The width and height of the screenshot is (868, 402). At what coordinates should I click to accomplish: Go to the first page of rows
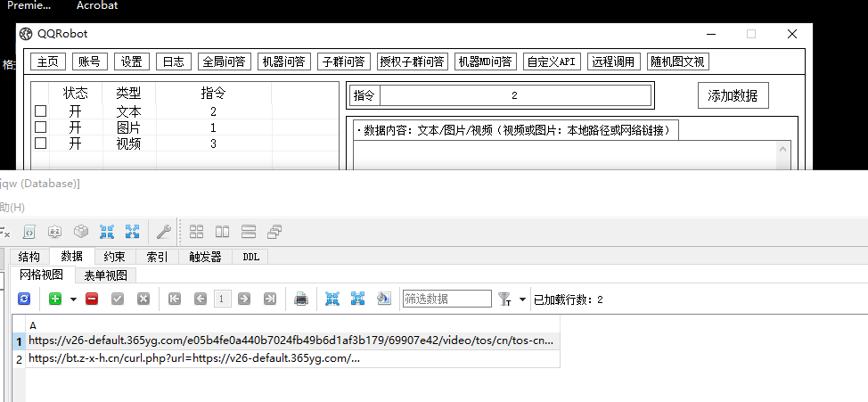click(x=175, y=299)
